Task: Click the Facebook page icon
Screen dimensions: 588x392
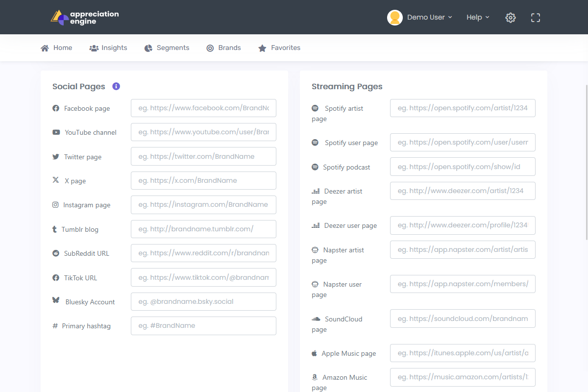Action: tap(56, 108)
